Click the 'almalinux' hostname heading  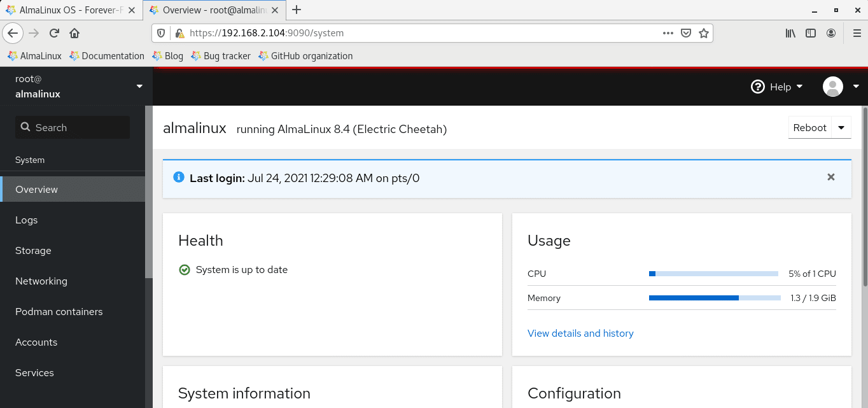(195, 128)
